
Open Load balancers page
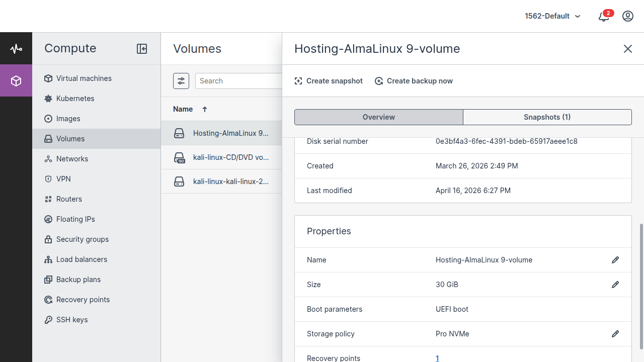click(97, 259)
